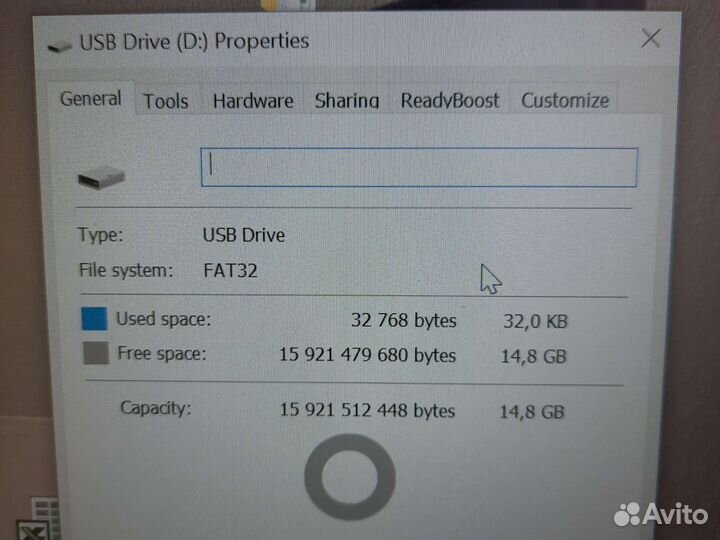720x540 pixels.
Task: Click the gray Free space color box
Action: tap(96, 353)
